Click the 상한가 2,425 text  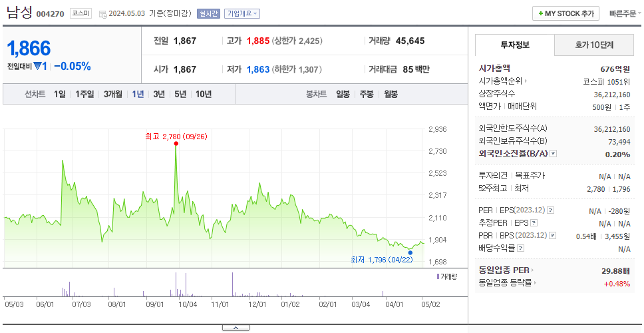(297, 41)
